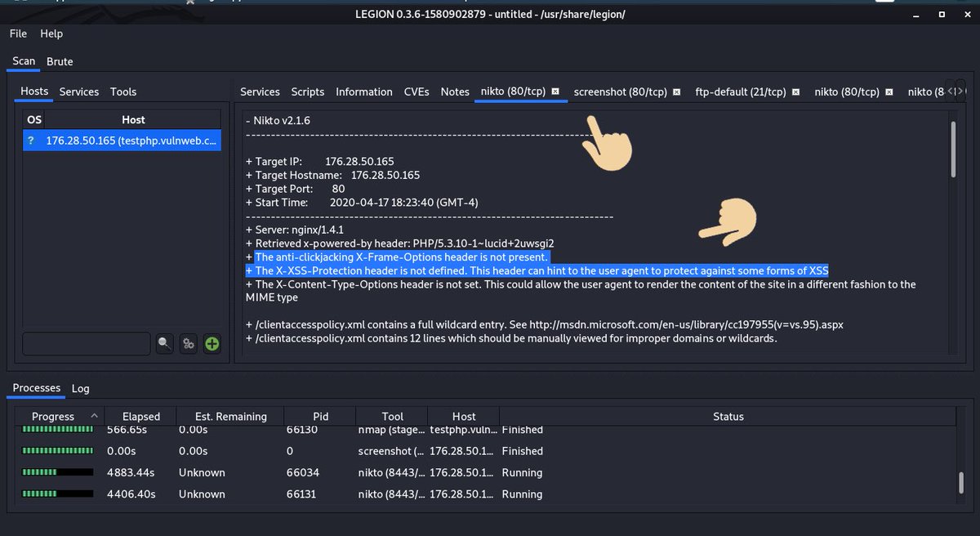The image size is (980, 536).
Task: Switch to the ftp-default (21/tcp) tab
Action: click(x=742, y=92)
